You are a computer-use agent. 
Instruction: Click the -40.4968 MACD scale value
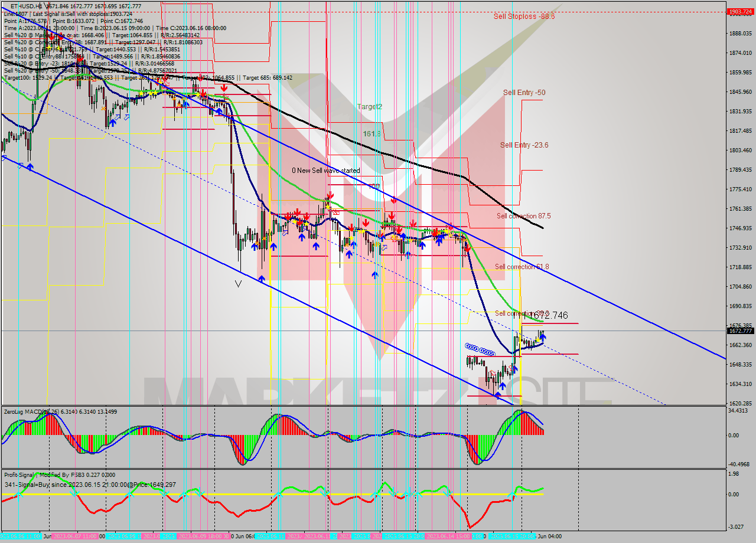739,464
